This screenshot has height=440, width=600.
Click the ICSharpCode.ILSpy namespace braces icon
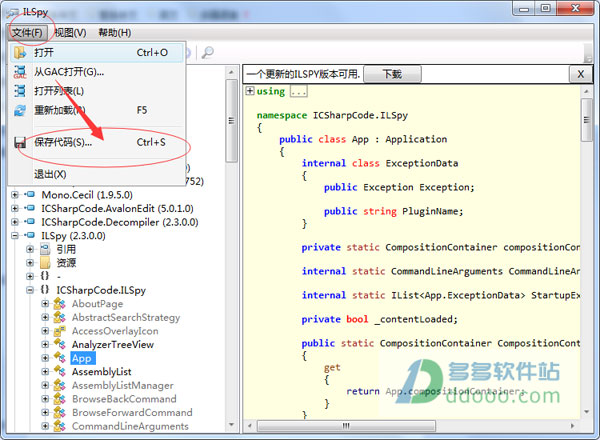coord(45,290)
